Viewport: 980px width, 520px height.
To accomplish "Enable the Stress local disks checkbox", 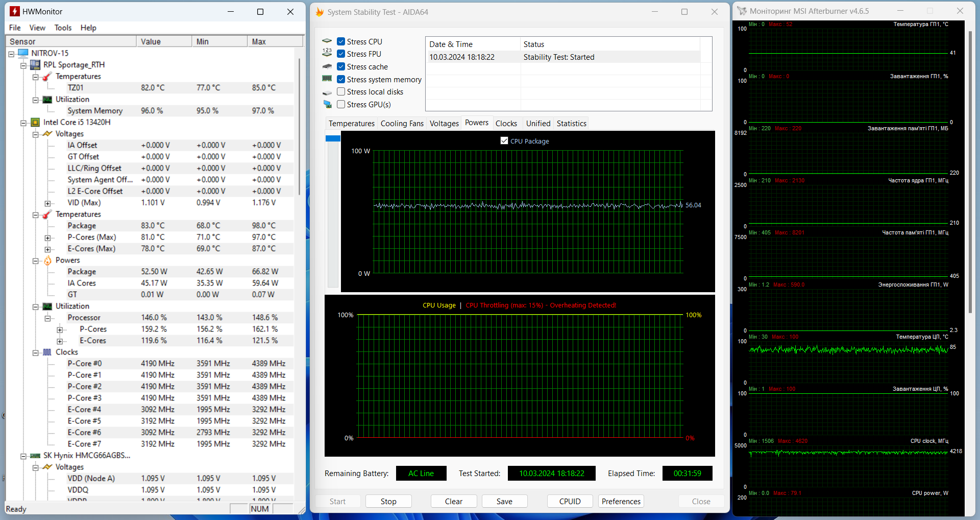I will [x=341, y=92].
